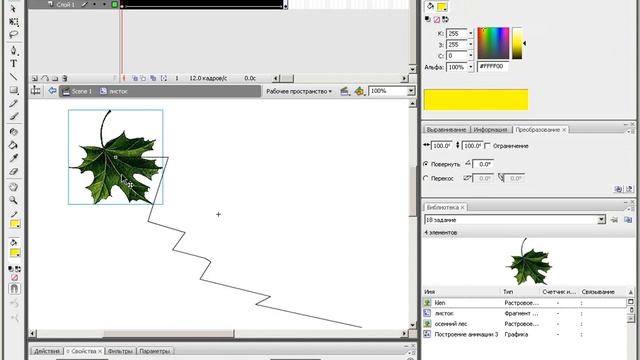Select the Pencil tool

[13, 103]
